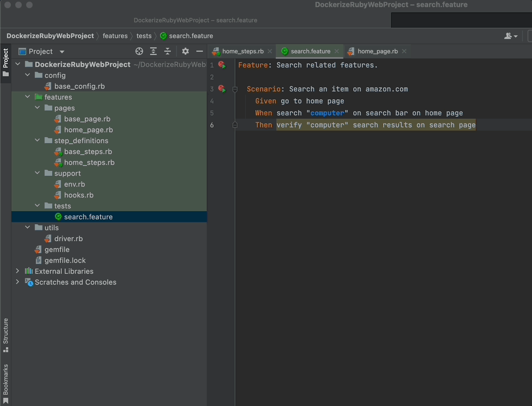Select tests in the breadcrumb navigation
This screenshot has height=406, width=532.
[144, 35]
